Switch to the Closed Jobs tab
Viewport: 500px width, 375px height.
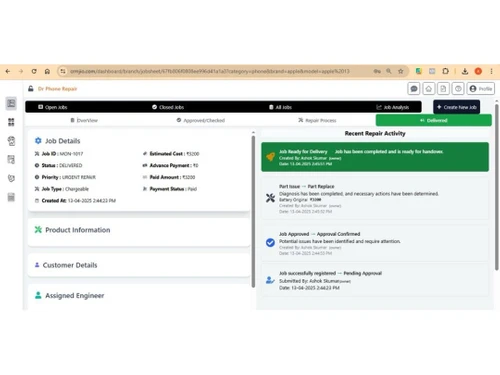click(168, 107)
